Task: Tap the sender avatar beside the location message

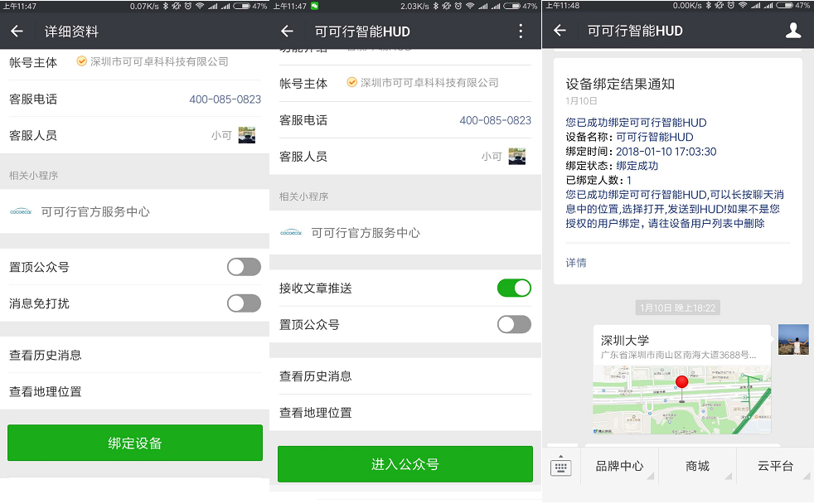Action: [793, 340]
